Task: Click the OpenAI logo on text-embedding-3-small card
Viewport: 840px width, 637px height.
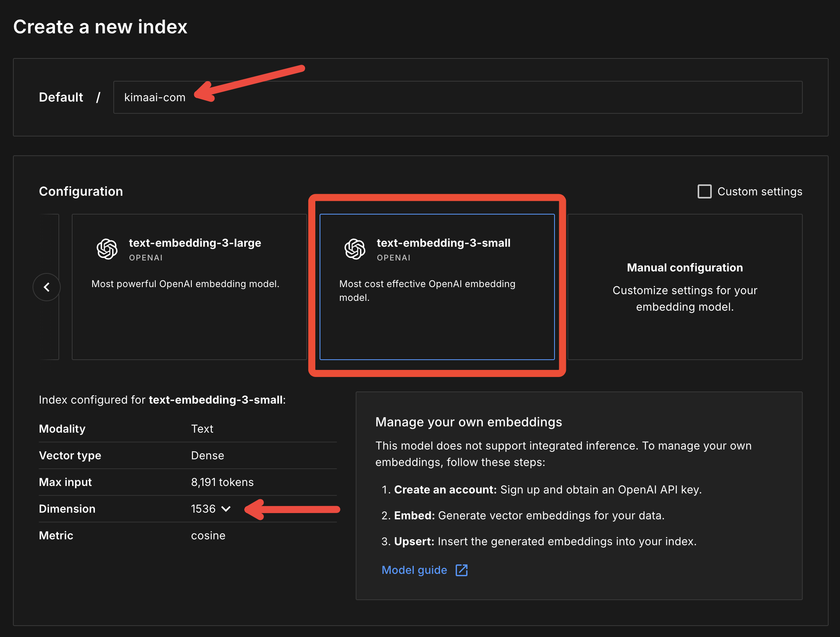Action: pyautogui.click(x=355, y=249)
